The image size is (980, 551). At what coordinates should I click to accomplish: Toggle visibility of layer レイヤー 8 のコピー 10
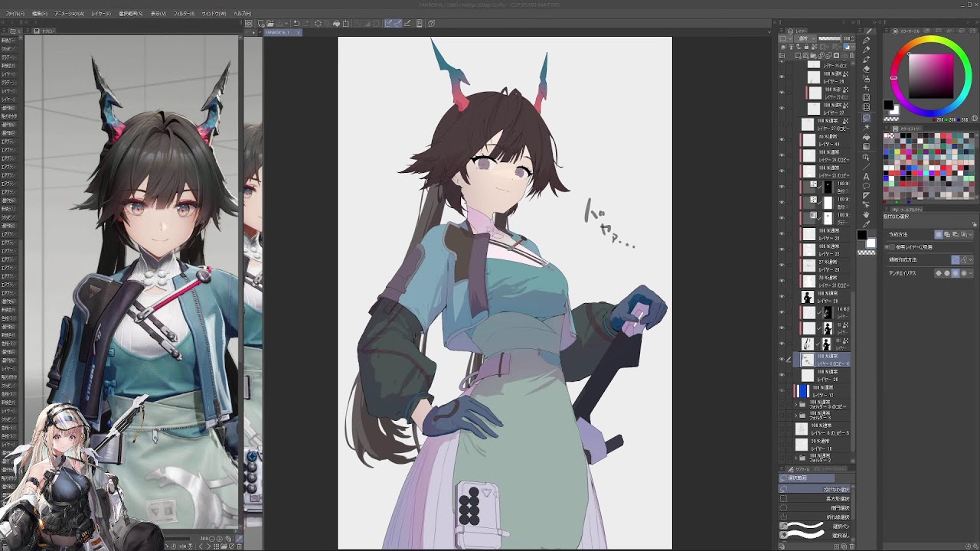click(782, 359)
